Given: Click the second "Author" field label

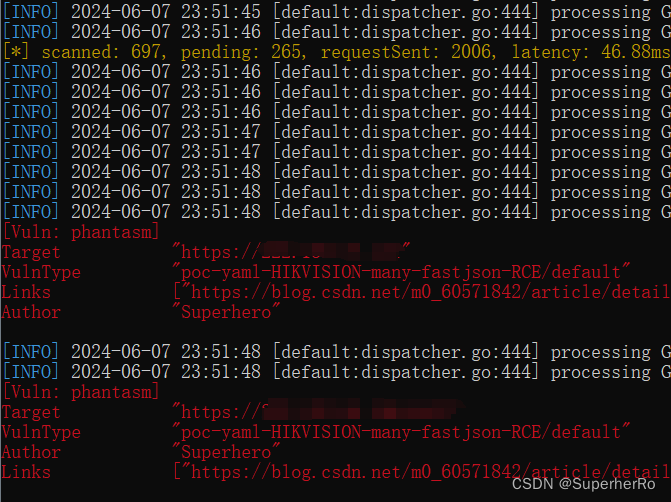Looking at the screenshot, I should (x=31, y=452).
